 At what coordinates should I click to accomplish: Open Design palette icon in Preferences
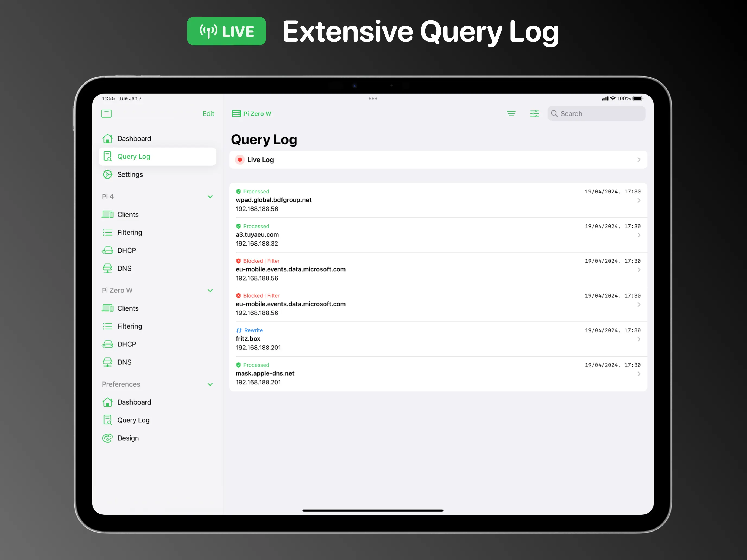coord(107,438)
